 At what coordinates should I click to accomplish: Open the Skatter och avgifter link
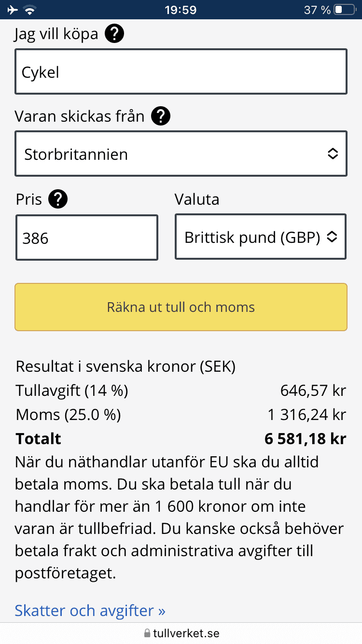[x=90, y=611]
